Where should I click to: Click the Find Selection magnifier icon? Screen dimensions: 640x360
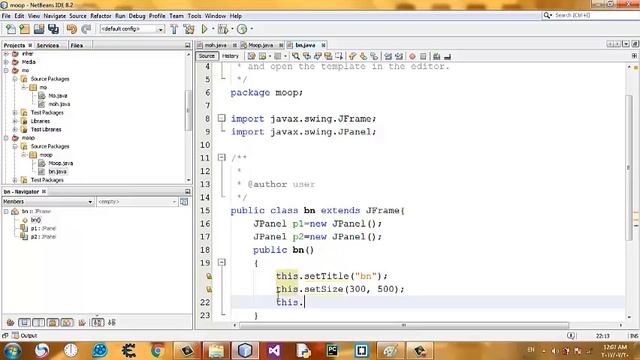pyautogui.click(x=296, y=56)
